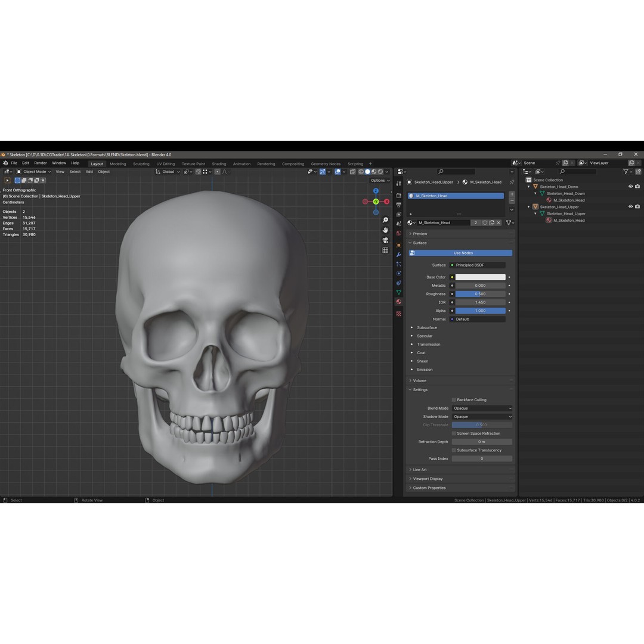Screen dimensions: 644x644
Task: Open the Object Constraints tab
Action: tap(398, 283)
